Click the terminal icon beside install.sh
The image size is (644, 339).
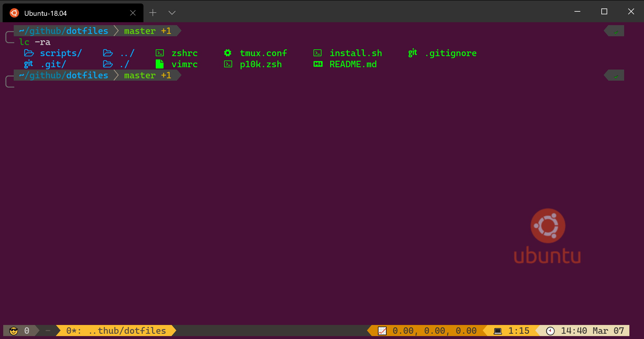[318, 53]
